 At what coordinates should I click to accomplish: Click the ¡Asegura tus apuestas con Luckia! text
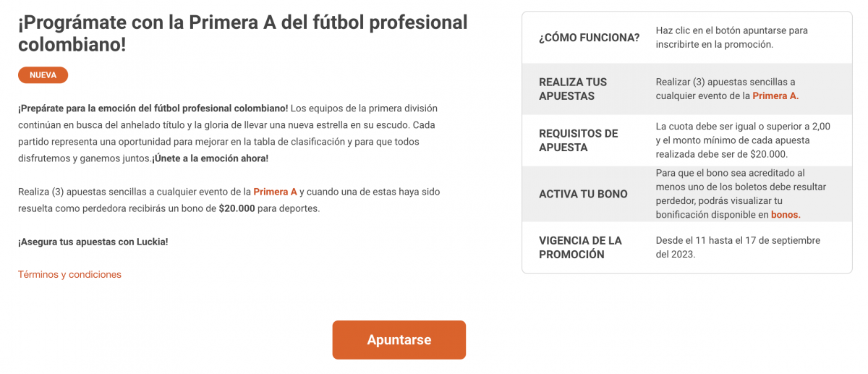tap(93, 242)
